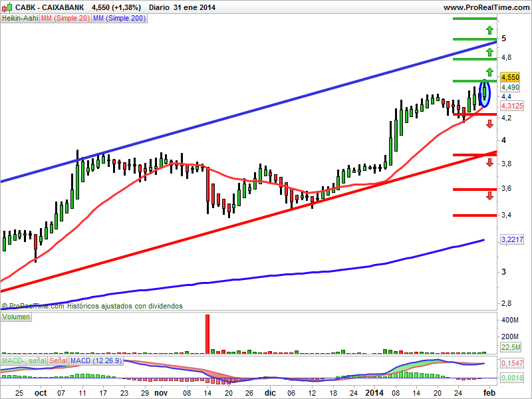Screen dimensions: 532x399
Task: Click the 'dic' label on time axis
Action: tap(270, 393)
